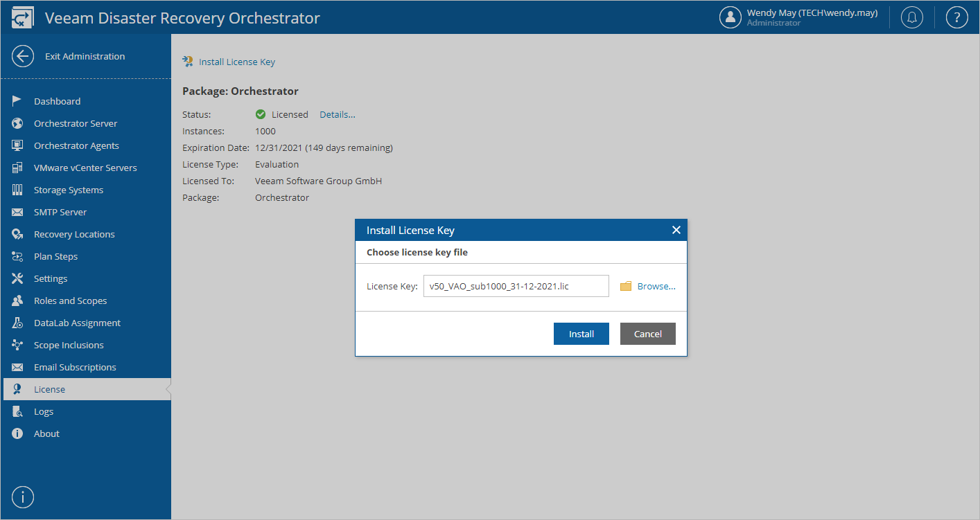Click the Plan Steps icon

click(17, 256)
